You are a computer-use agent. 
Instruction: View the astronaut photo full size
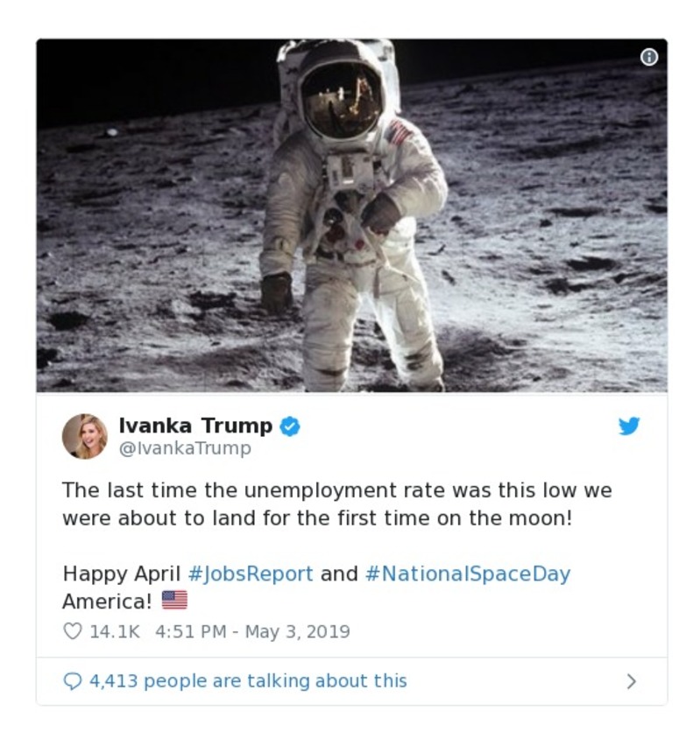[350, 215]
